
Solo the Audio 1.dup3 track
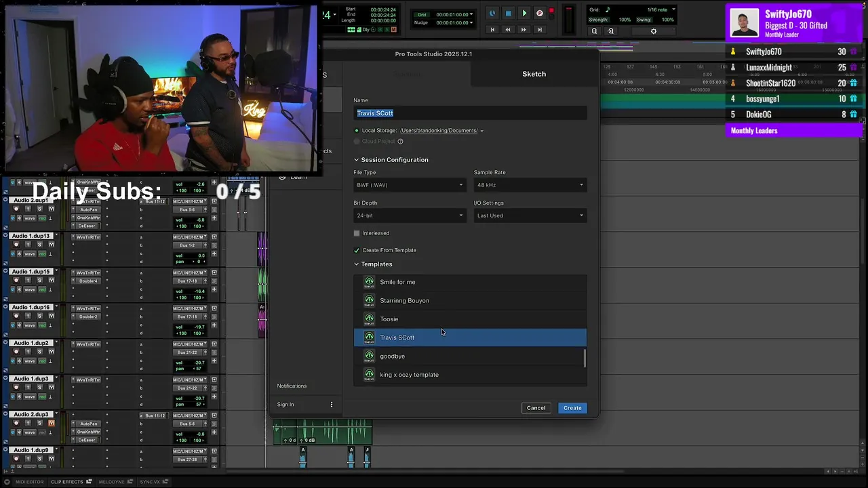39,388
